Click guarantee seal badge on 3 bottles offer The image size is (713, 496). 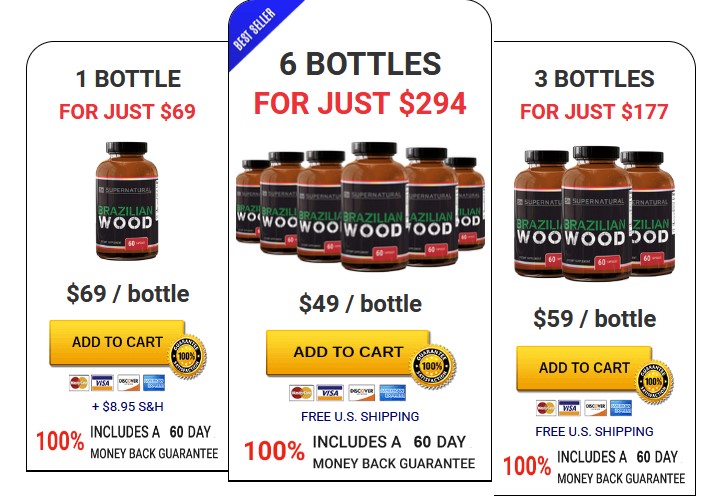tap(654, 382)
